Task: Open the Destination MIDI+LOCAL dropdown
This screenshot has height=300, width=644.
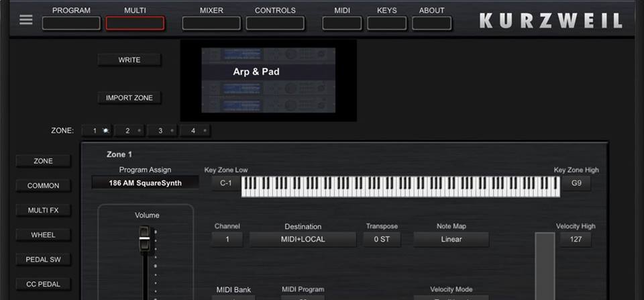Action: coord(303,239)
